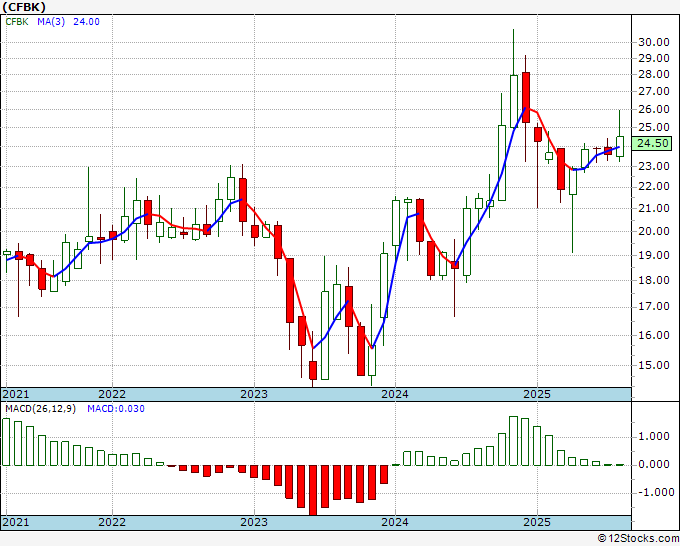The height and width of the screenshot is (546, 680).
Task: Click 2024 on the price chart time axis
Action: (x=395, y=394)
